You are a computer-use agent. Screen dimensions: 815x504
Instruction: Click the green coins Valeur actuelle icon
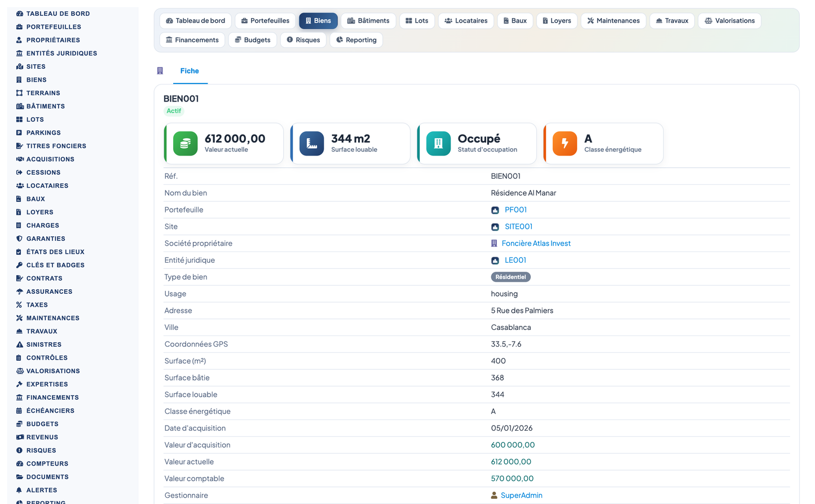click(185, 143)
